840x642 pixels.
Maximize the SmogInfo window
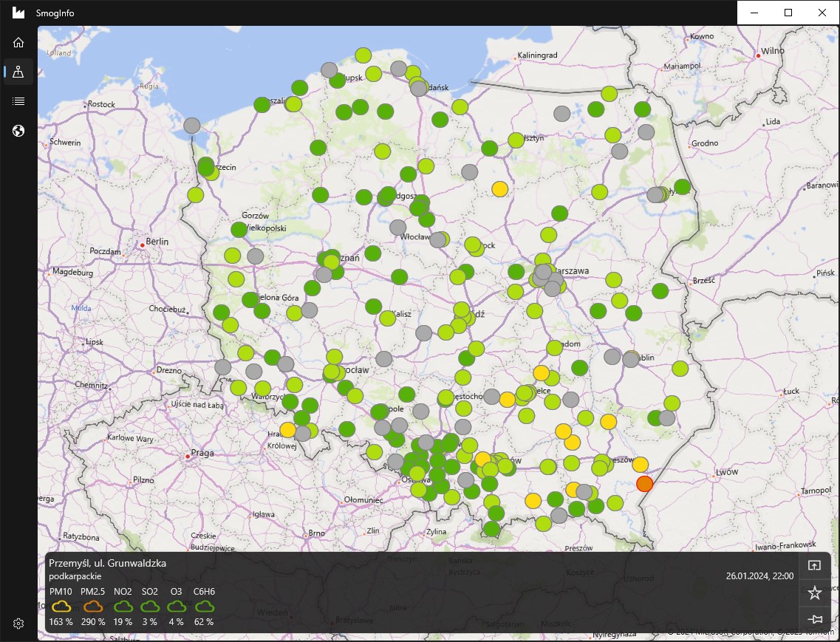coord(788,13)
